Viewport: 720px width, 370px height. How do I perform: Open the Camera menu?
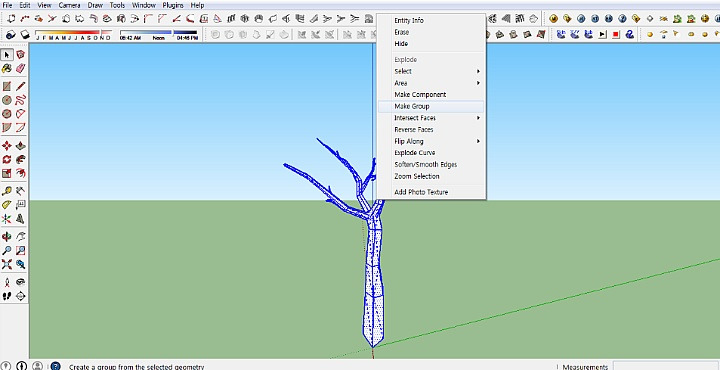click(x=69, y=5)
